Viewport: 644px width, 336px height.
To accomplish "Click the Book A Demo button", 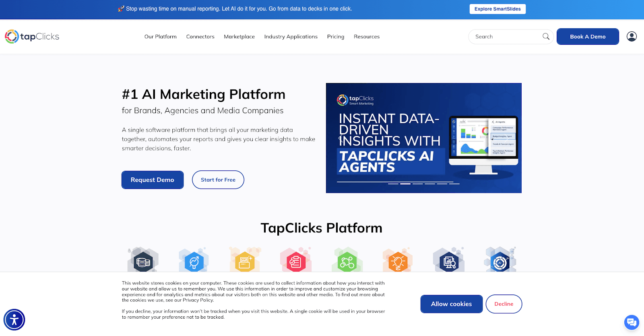I will coord(588,37).
